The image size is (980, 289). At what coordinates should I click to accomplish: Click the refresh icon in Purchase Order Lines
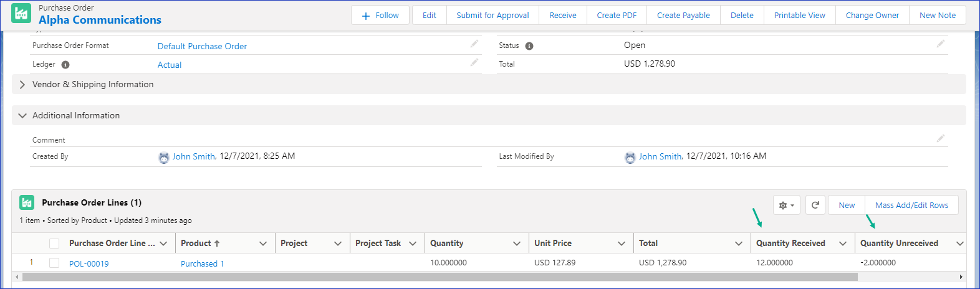click(815, 205)
